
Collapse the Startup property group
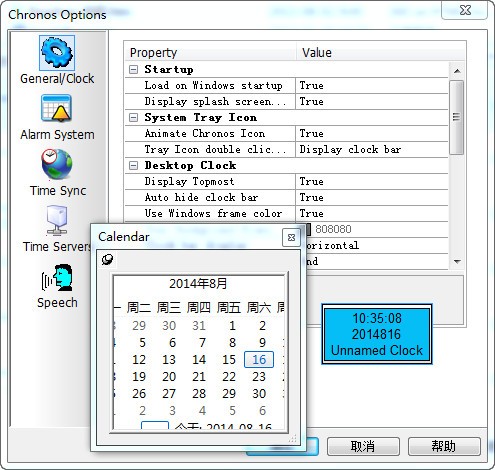tap(133, 70)
